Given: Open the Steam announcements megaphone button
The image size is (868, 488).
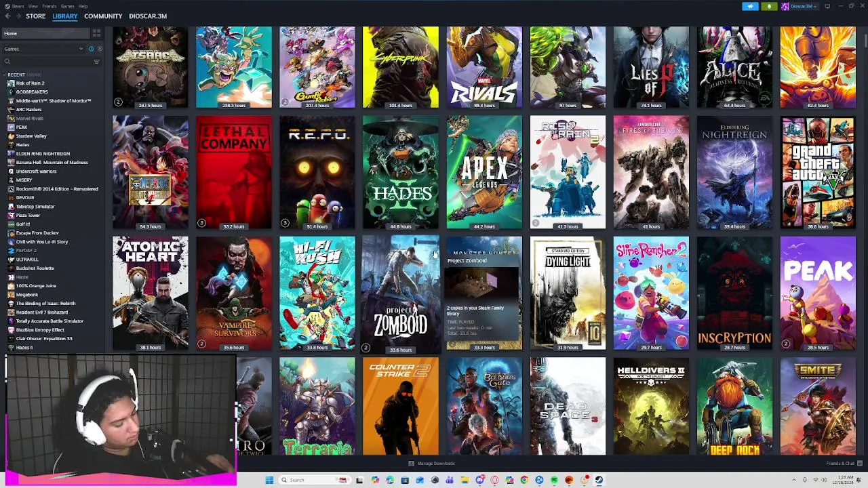Looking at the screenshot, I should point(750,6).
